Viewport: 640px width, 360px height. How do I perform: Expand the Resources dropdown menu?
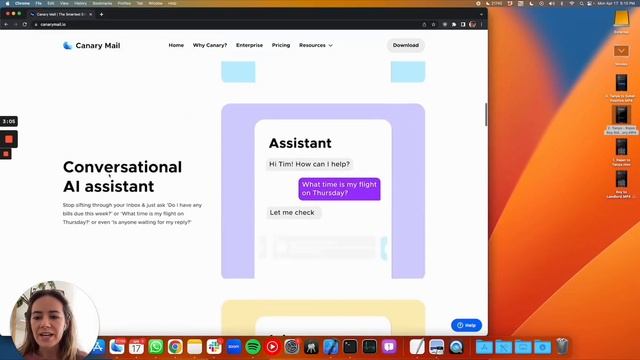coord(316,45)
